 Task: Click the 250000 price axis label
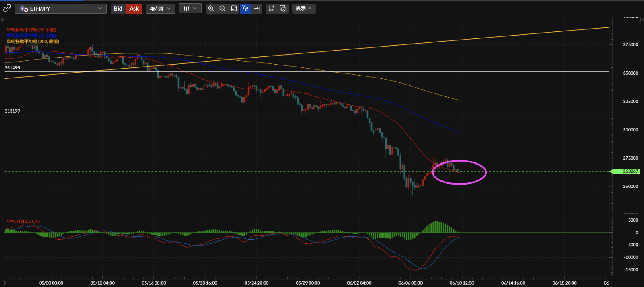tap(631, 186)
